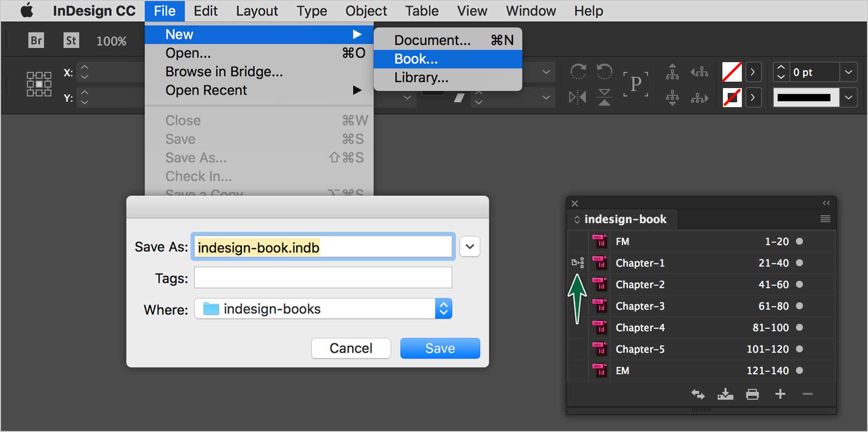Click the Cancel button
Image resolution: width=868 pixels, height=432 pixels.
(x=351, y=348)
